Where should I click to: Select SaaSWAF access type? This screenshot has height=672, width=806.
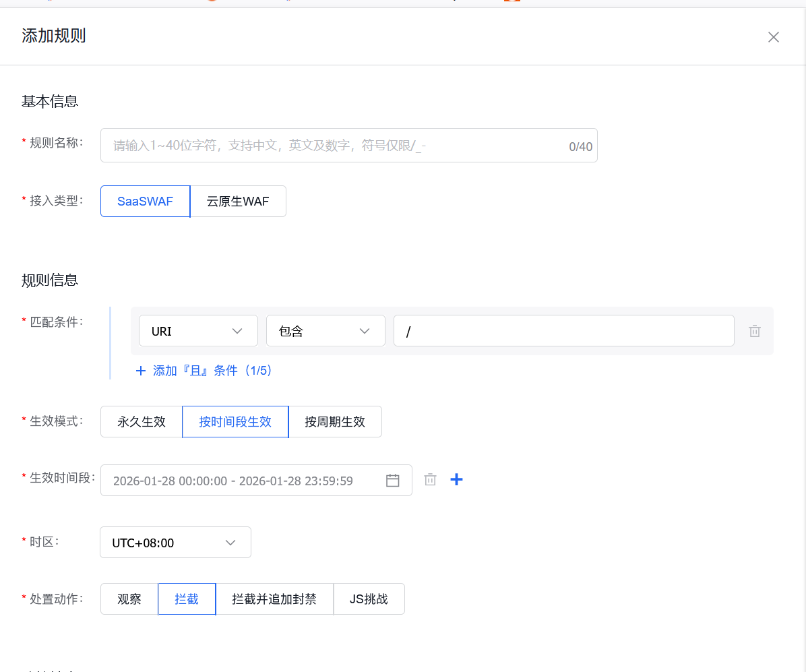pos(145,201)
